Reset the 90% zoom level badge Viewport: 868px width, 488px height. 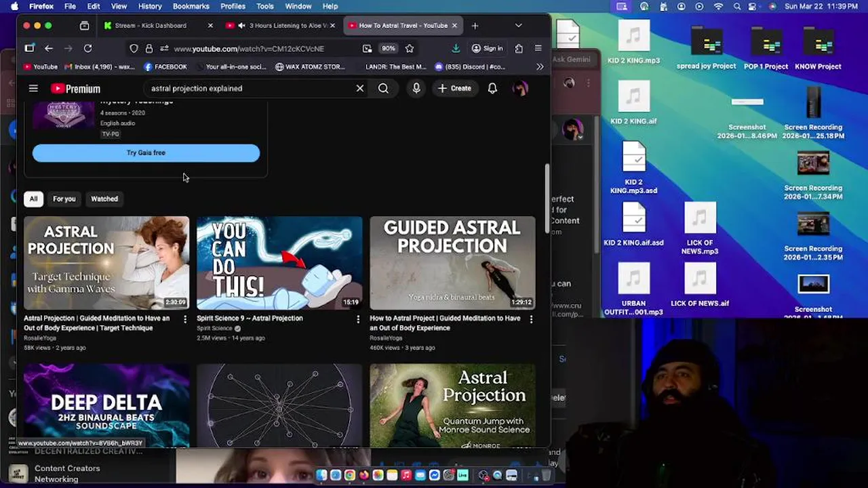388,48
